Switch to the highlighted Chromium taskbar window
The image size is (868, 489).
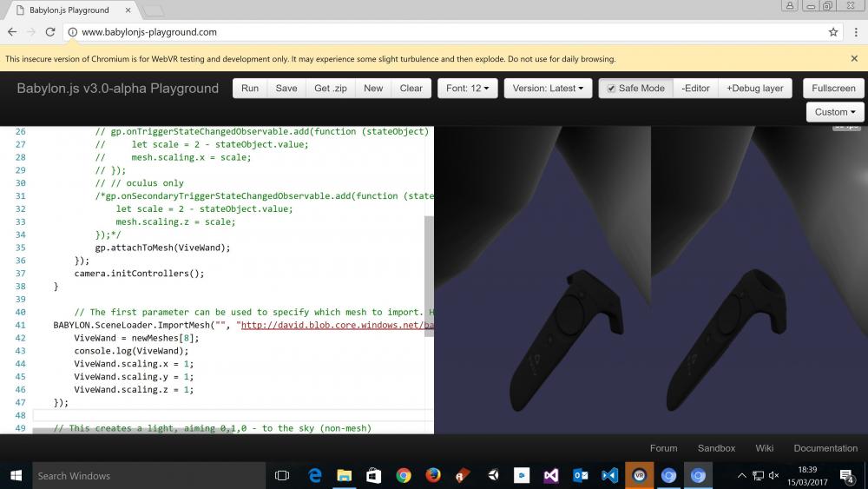click(698, 476)
